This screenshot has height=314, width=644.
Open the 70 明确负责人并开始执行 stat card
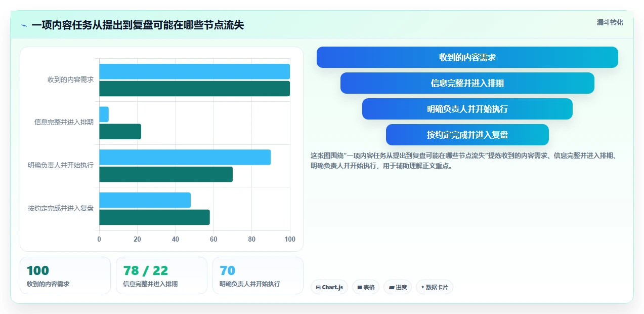257,276
